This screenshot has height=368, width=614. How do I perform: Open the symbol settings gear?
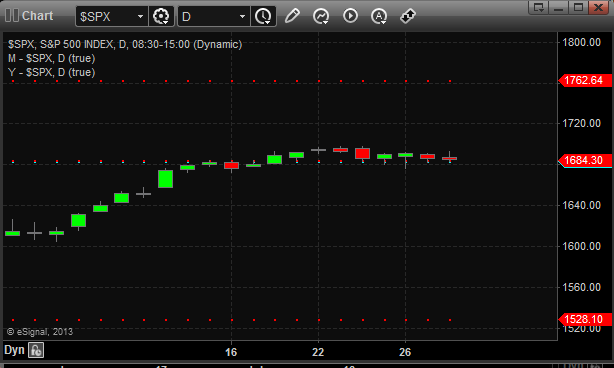coord(161,16)
